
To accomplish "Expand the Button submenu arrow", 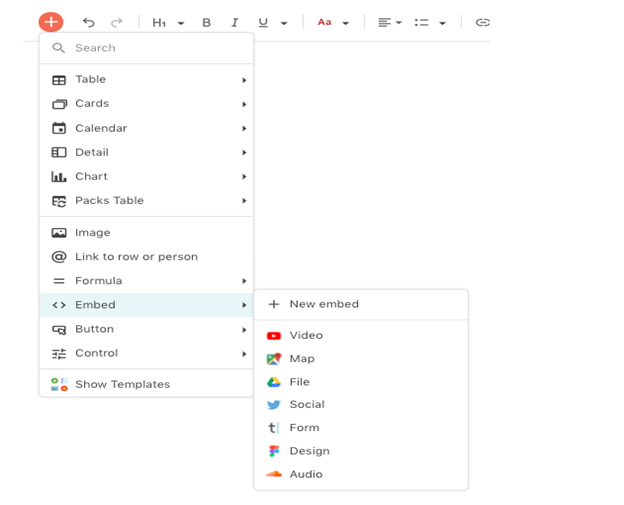I will pyautogui.click(x=244, y=330).
